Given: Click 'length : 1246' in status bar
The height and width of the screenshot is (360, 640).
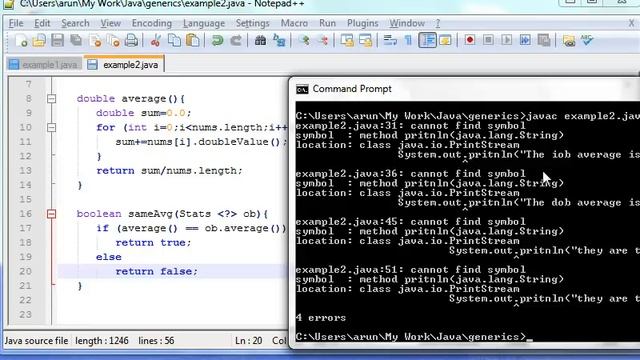Looking at the screenshot, I should click(102, 340).
